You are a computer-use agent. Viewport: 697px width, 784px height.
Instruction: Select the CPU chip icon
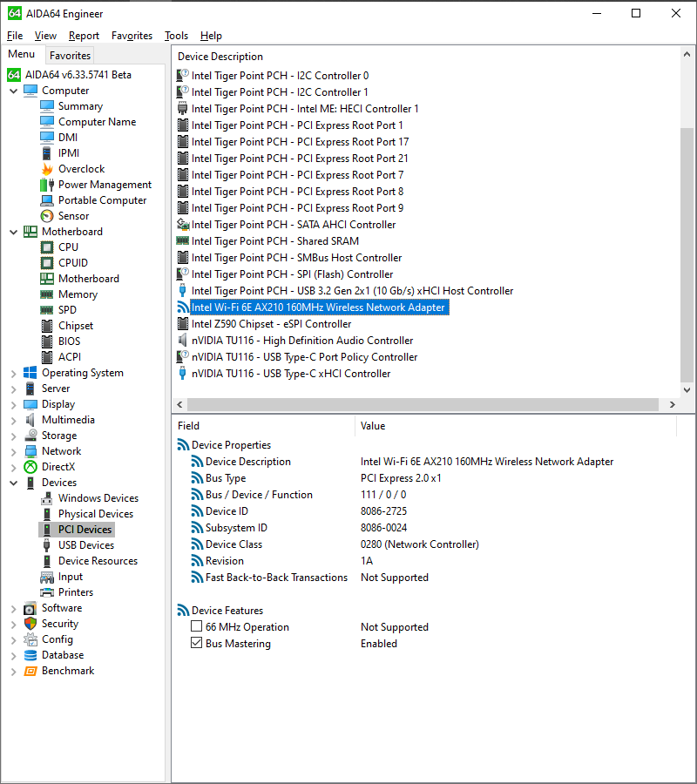coord(47,247)
